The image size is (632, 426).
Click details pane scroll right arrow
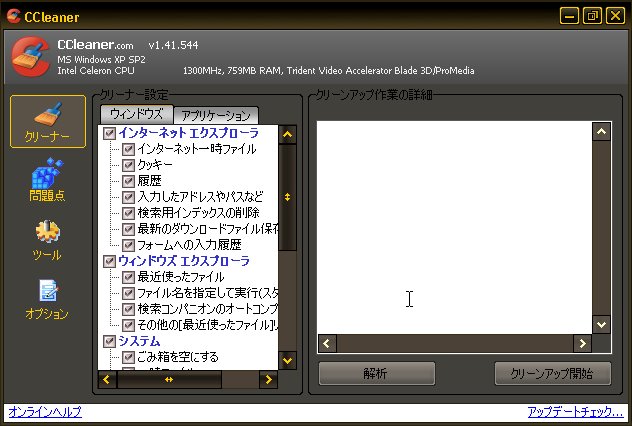pyautogui.click(x=583, y=343)
